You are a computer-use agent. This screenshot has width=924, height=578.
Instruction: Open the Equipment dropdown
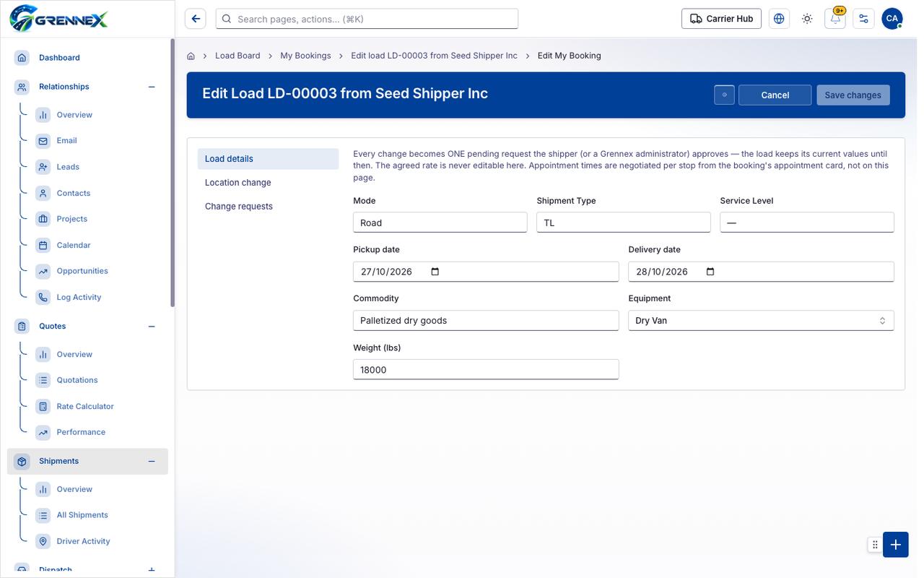click(761, 321)
